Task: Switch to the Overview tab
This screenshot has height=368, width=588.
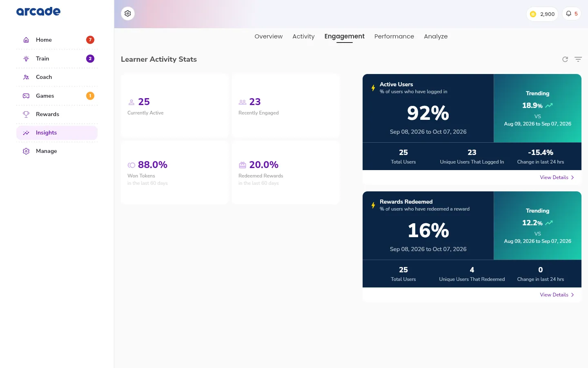Action: tap(269, 36)
